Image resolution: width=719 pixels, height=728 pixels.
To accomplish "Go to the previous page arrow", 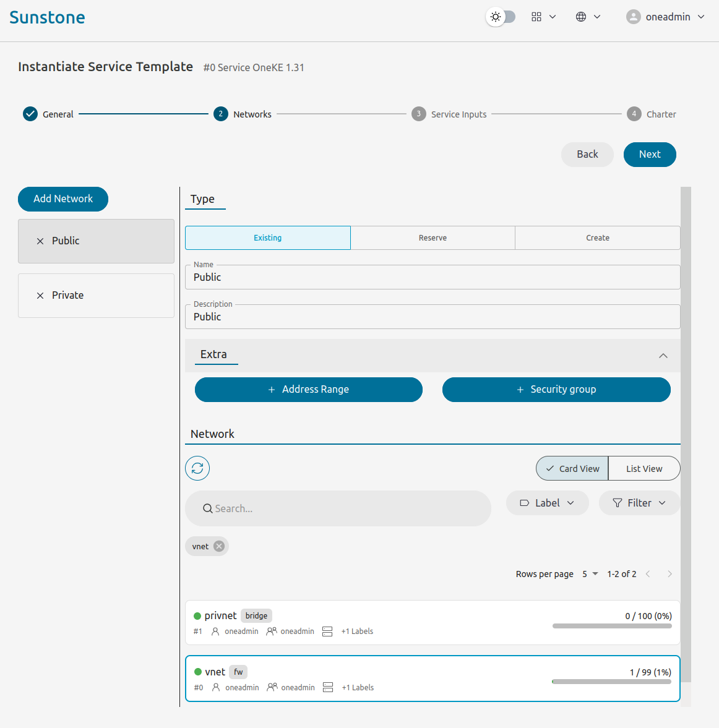I will tap(647, 574).
